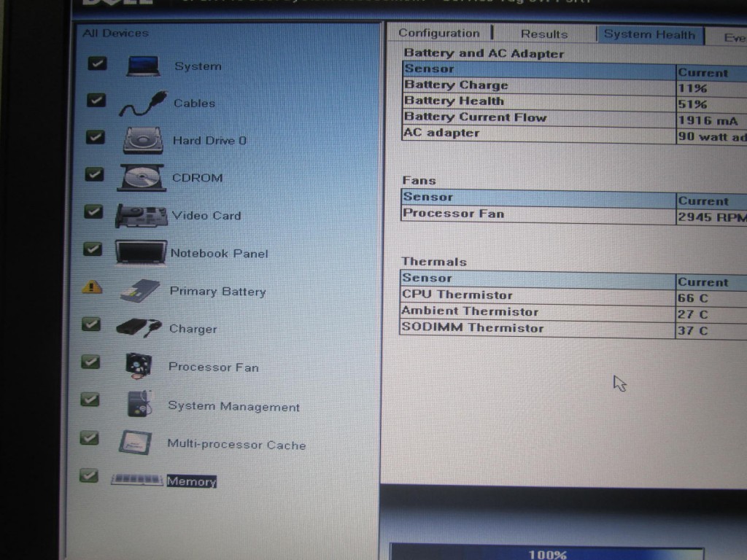Click the System Management label
The width and height of the screenshot is (747, 560).
click(233, 407)
